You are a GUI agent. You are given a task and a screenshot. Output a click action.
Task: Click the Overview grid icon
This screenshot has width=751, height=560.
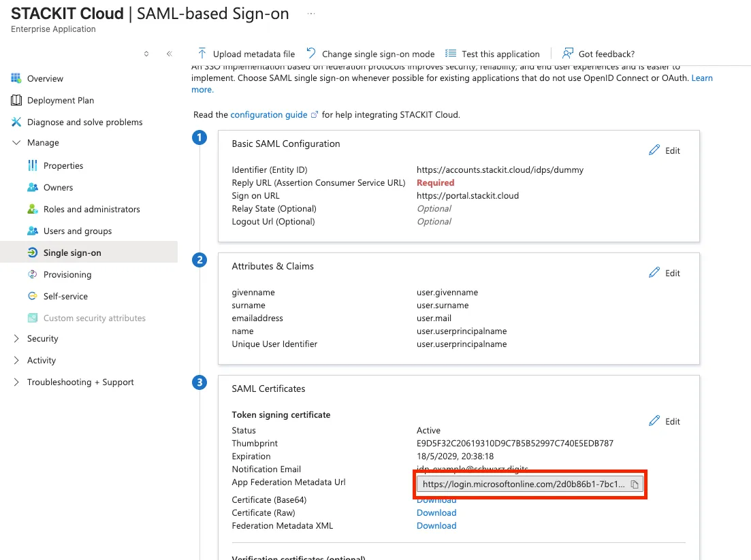click(16, 78)
